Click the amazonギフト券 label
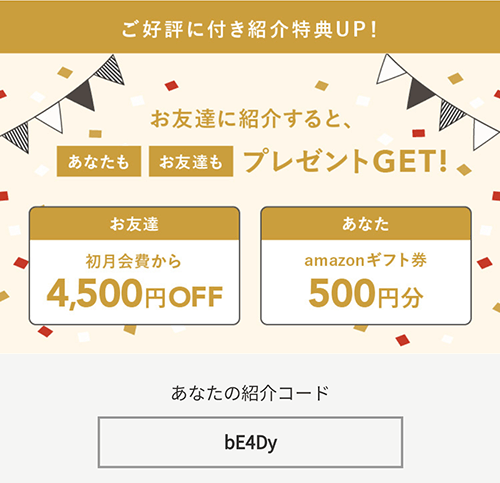The image size is (500, 483). click(x=365, y=260)
